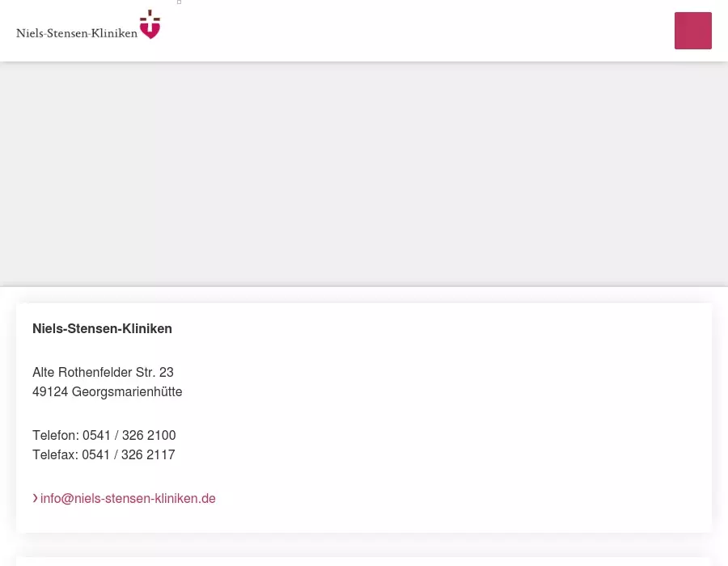Select the 49124 Georgsmarienhütte postal line
This screenshot has height=566, width=728.
pos(108,391)
